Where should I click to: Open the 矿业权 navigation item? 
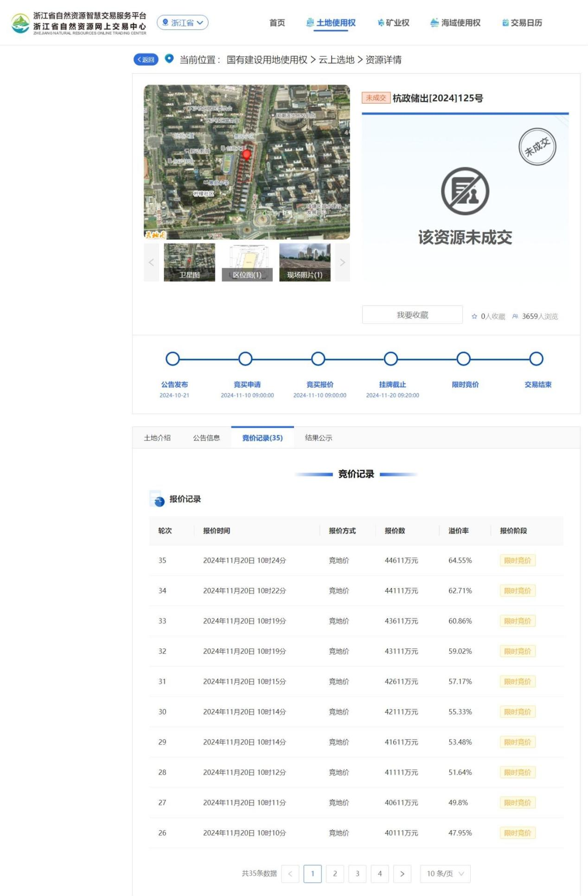(x=393, y=23)
